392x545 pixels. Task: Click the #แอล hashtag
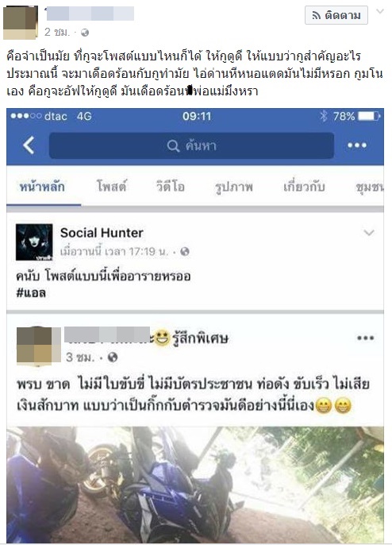coord(31,293)
